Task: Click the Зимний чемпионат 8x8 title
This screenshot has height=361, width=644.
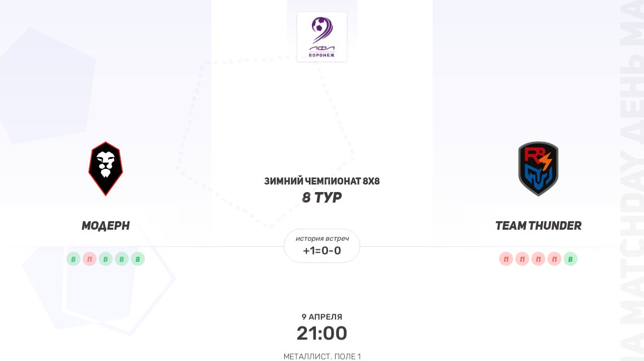Action: (322, 181)
